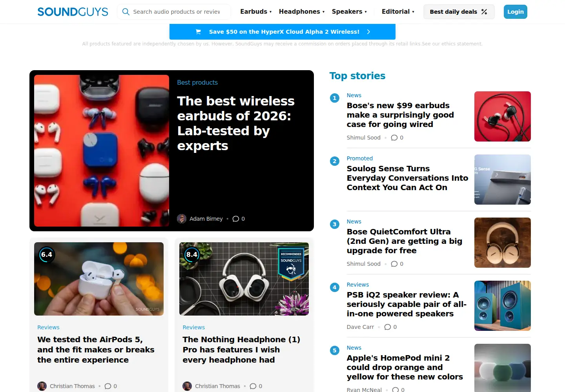This screenshot has height=392, width=565.
Task: Click the 8.4 score badge
Action: pos(192,255)
